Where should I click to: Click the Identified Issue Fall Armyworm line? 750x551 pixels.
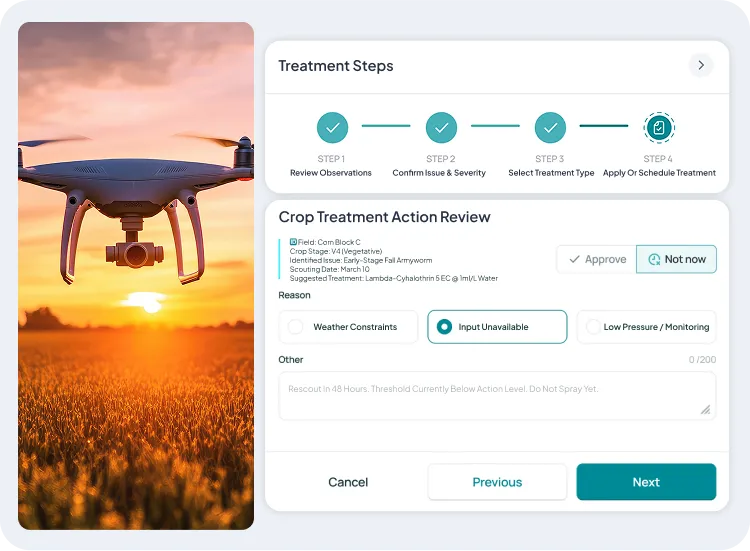pyautogui.click(x=361, y=260)
